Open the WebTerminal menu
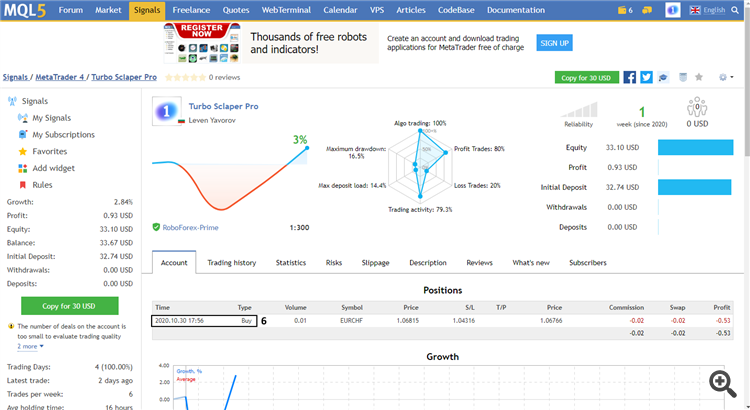Screen dimensions: 750x410 pyautogui.click(x=286, y=10)
